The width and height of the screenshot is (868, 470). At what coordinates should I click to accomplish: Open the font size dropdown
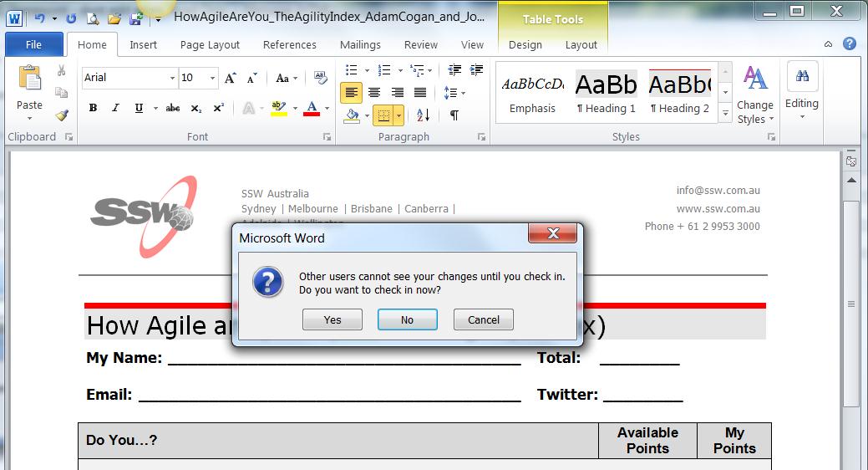pyautogui.click(x=213, y=78)
